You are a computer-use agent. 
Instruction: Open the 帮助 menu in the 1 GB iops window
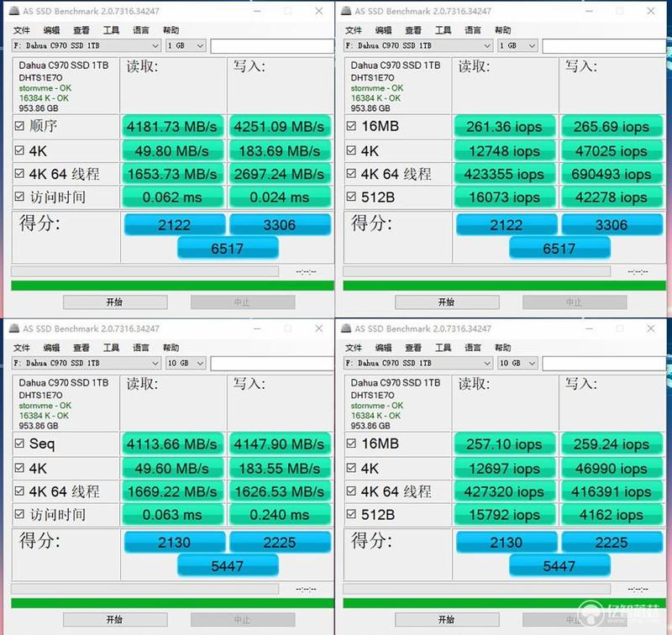502,30
